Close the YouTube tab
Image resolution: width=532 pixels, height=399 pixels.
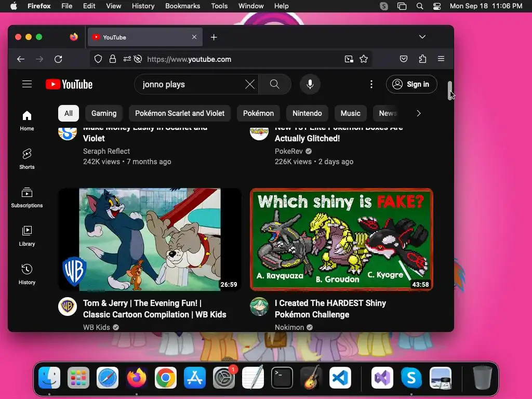pos(194,37)
